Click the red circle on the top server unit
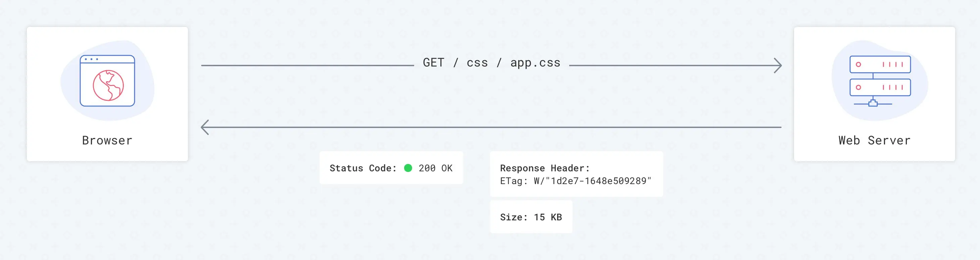This screenshot has height=260, width=980. tap(858, 64)
